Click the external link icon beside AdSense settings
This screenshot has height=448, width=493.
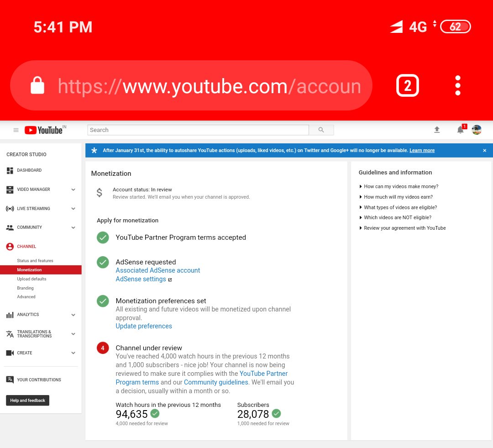(170, 279)
